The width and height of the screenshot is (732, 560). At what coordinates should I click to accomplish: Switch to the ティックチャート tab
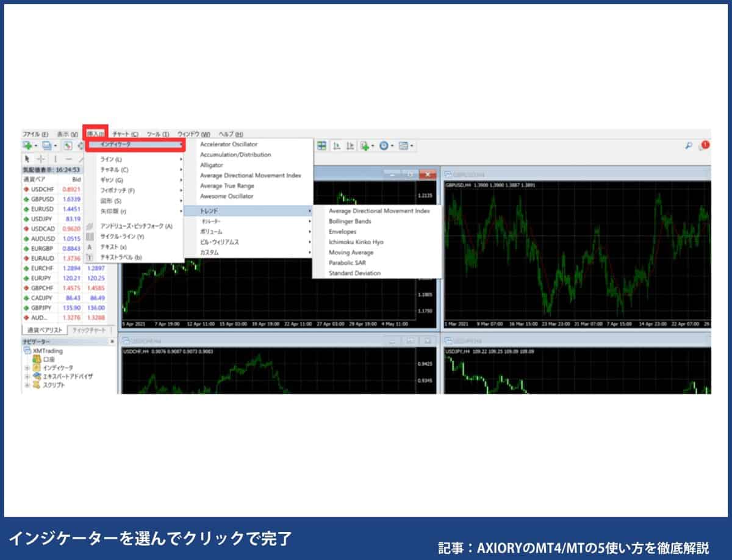coord(91,329)
